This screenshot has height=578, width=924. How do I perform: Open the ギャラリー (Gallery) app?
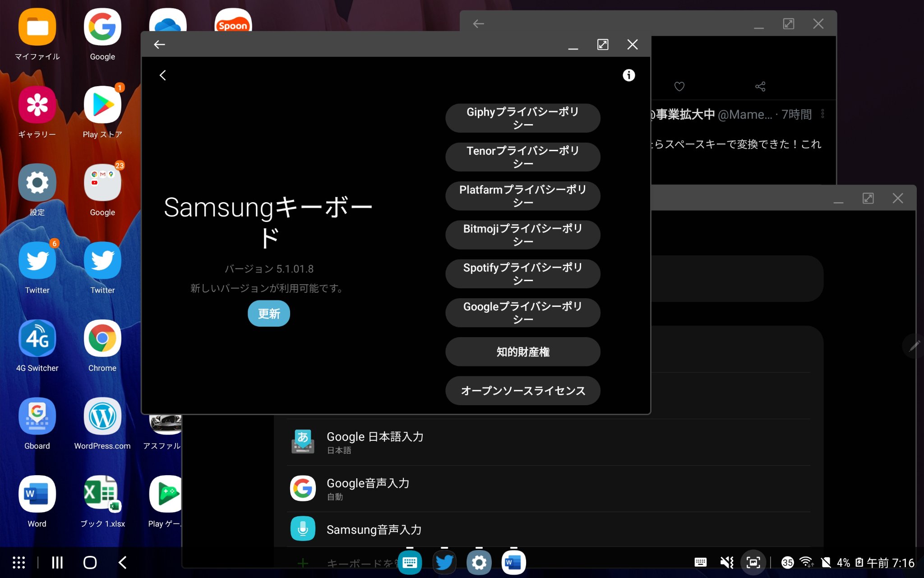point(37,105)
